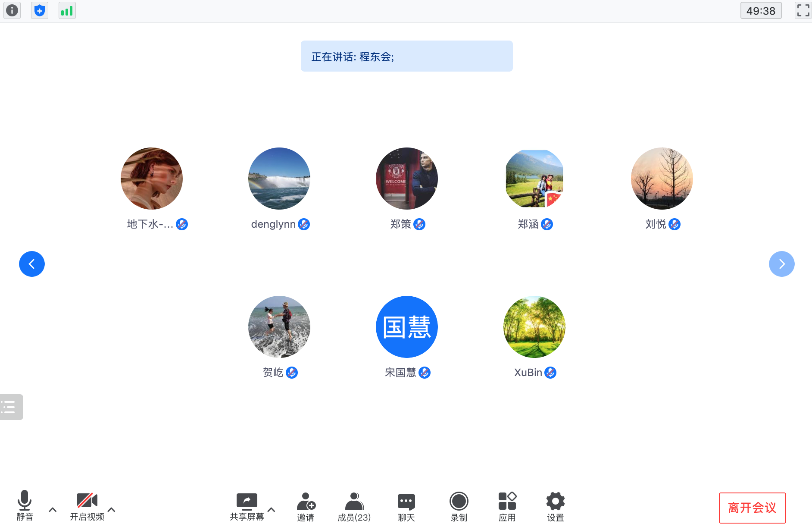
Task: Go to previous page of participants
Action: (x=32, y=264)
